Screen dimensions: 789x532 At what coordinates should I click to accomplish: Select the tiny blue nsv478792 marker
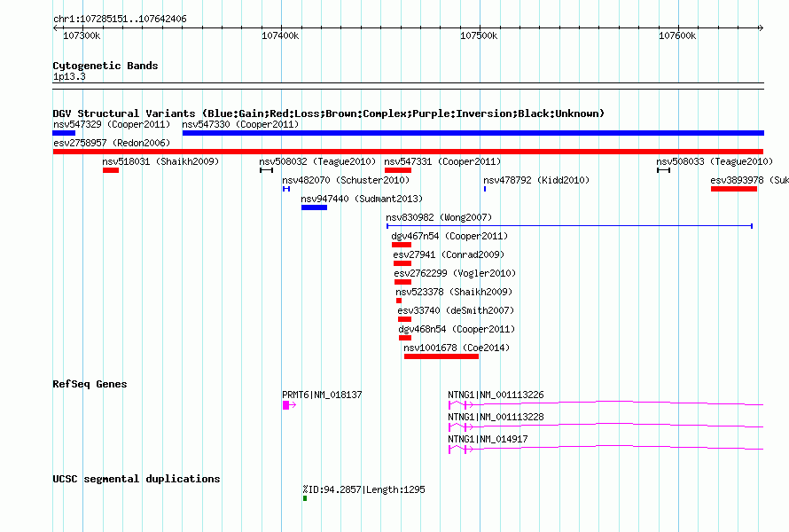[x=485, y=189]
